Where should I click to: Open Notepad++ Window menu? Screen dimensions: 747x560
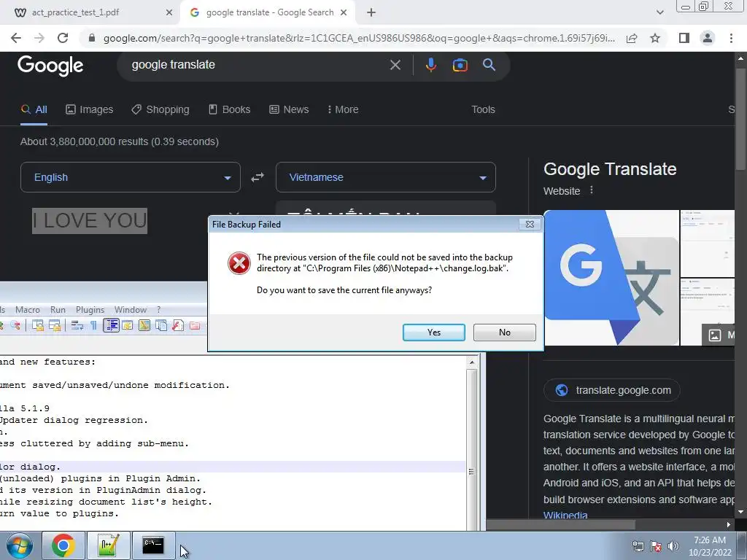pos(131,309)
